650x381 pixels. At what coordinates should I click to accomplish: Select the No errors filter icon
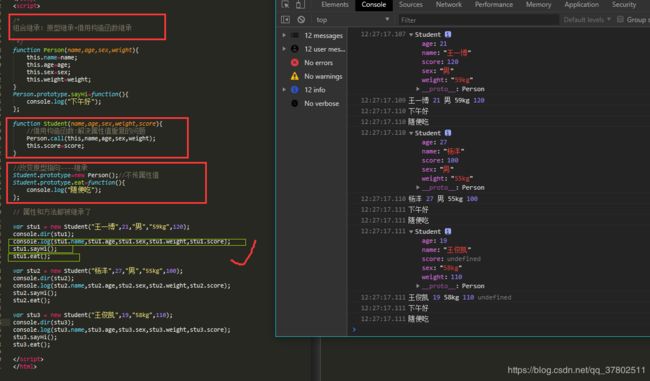(295, 63)
